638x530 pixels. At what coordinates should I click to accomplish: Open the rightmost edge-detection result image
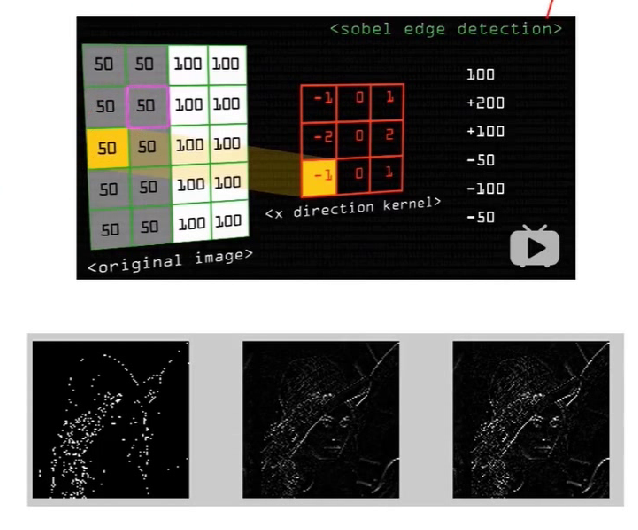pos(531,420)
